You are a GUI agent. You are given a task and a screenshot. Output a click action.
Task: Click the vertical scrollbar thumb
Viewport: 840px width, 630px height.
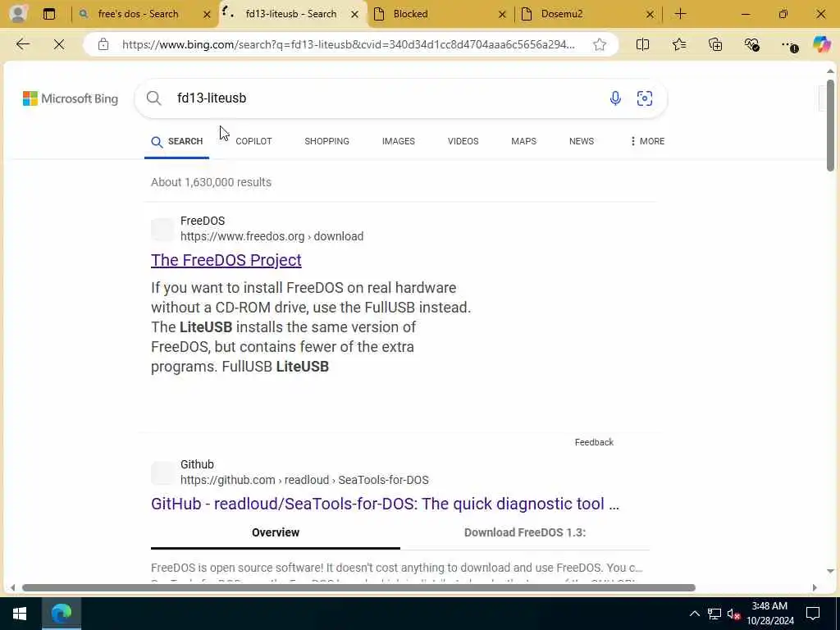pyautogui.click(x=830, y=125)
